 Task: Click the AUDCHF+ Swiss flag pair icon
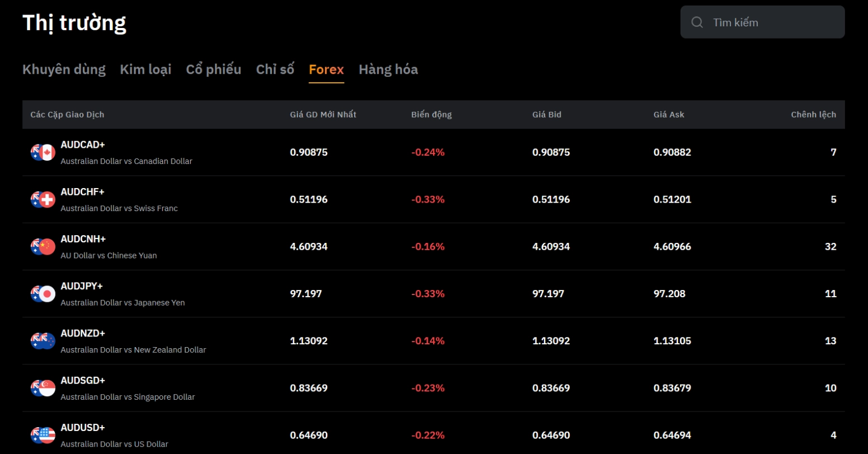(x=43, y=199)
